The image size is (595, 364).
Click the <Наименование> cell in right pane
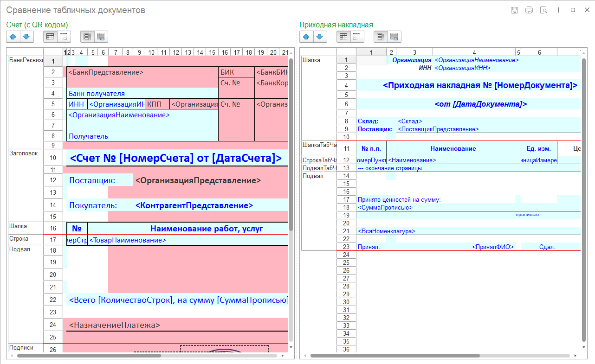point(453,160)
